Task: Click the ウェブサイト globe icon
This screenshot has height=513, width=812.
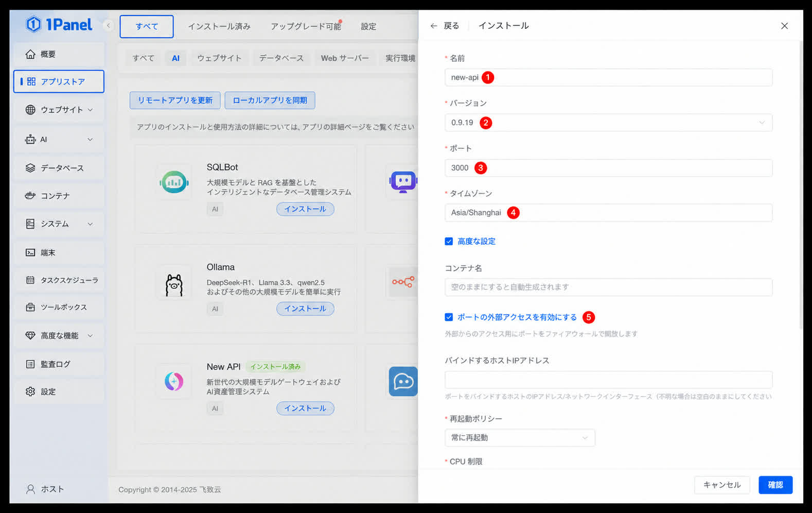Action: click(30, 110)
